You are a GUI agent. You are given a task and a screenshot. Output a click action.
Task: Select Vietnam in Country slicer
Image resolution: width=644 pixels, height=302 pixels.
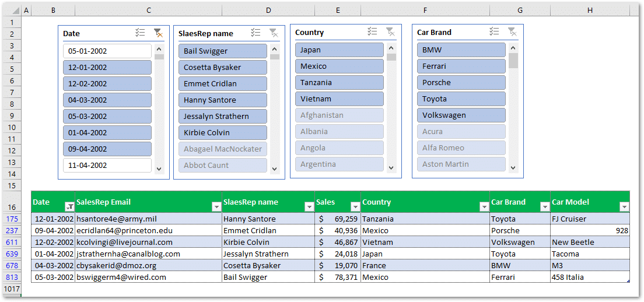(x=339, y=99)
